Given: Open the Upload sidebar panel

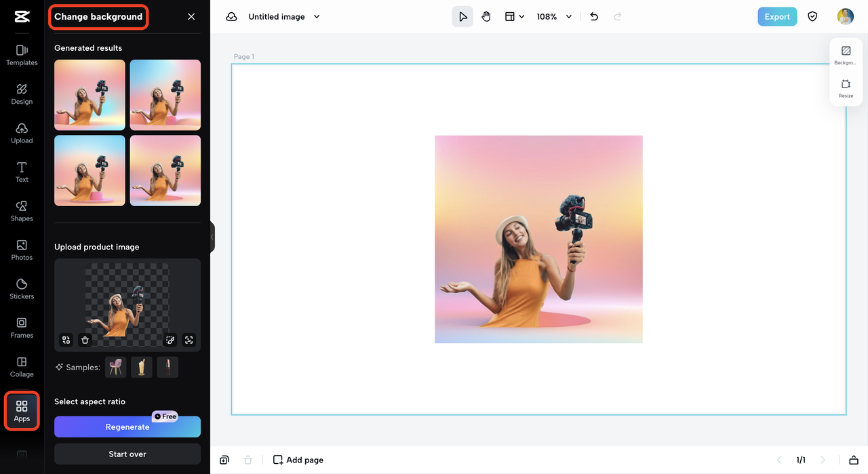Looking at the screenshot, I should [22, 133].
